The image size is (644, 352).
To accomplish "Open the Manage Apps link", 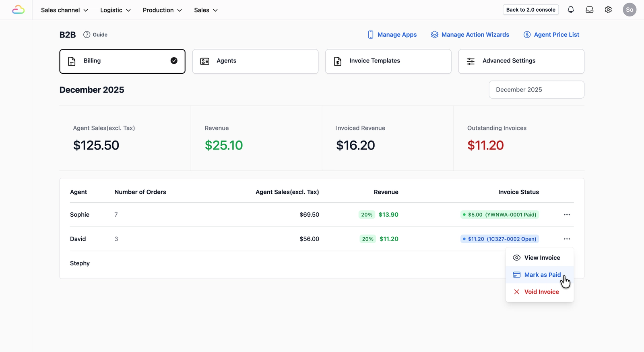I will point(392,35).
